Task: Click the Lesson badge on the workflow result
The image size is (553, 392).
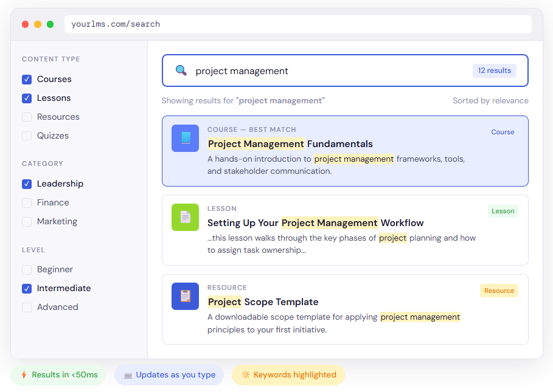Action: (503, 211)
